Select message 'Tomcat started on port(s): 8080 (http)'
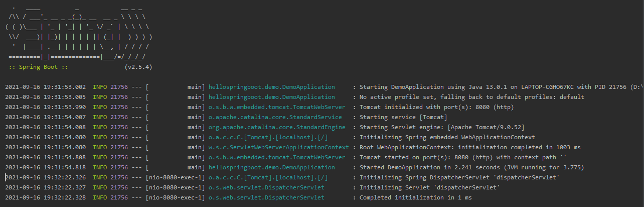 pyautogui.click(x=426, y=157)
